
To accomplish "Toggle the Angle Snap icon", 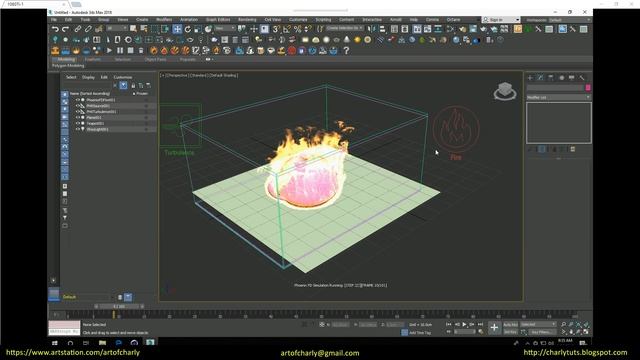I will pos(287,29).
